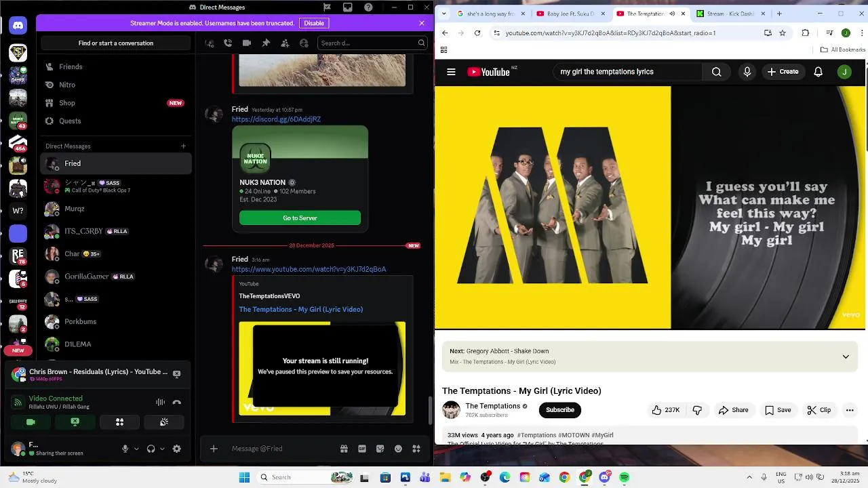868x488 pixels.
Task: Open Chrome tab search dropdown arrow
Action: (x=444, y=14)
